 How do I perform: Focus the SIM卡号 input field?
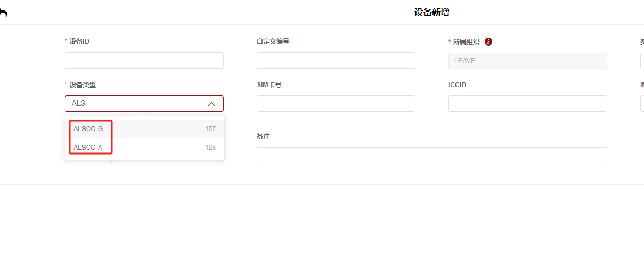point(335,104)
